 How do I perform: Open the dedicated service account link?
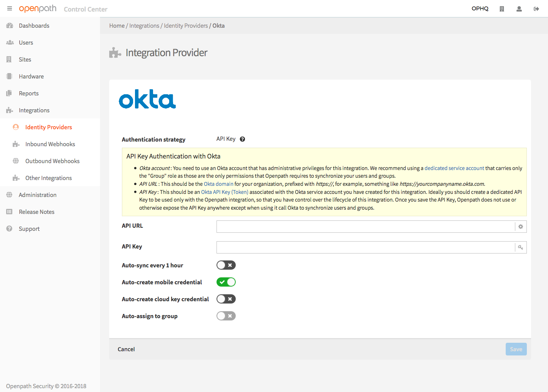click(x=454, y=168)
